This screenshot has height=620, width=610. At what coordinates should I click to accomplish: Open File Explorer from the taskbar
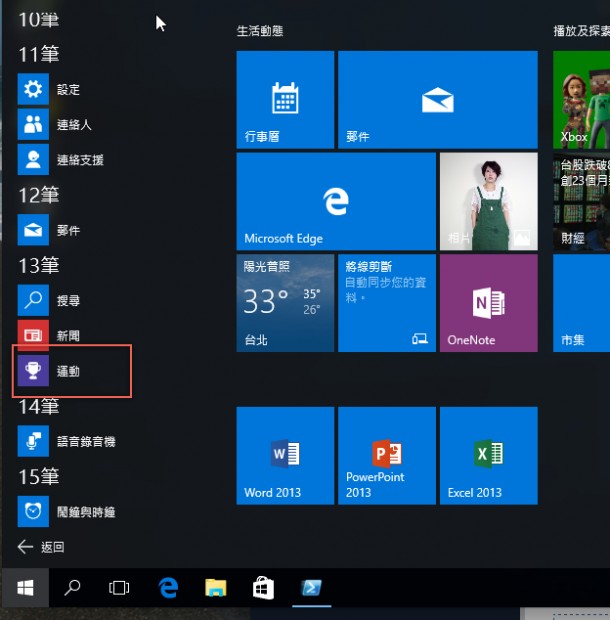216,588
